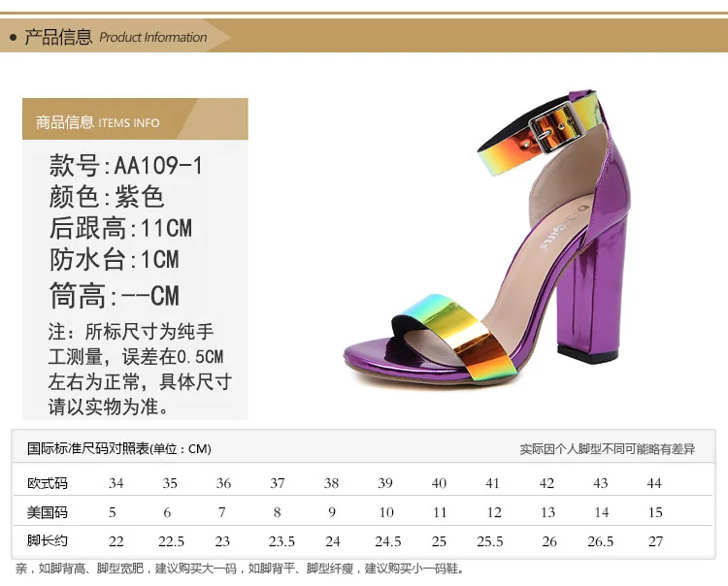Click US size 10 cell

(x=386, y=512)
